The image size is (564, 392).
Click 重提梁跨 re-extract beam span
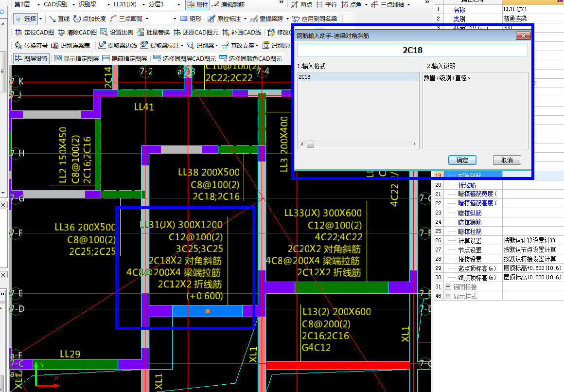(266, 18)
